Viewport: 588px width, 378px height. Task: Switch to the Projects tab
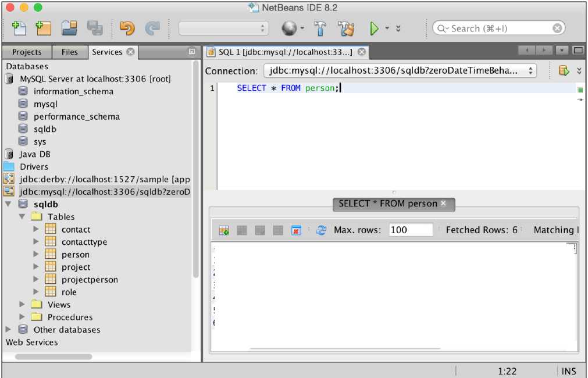[x=27, y=52]
